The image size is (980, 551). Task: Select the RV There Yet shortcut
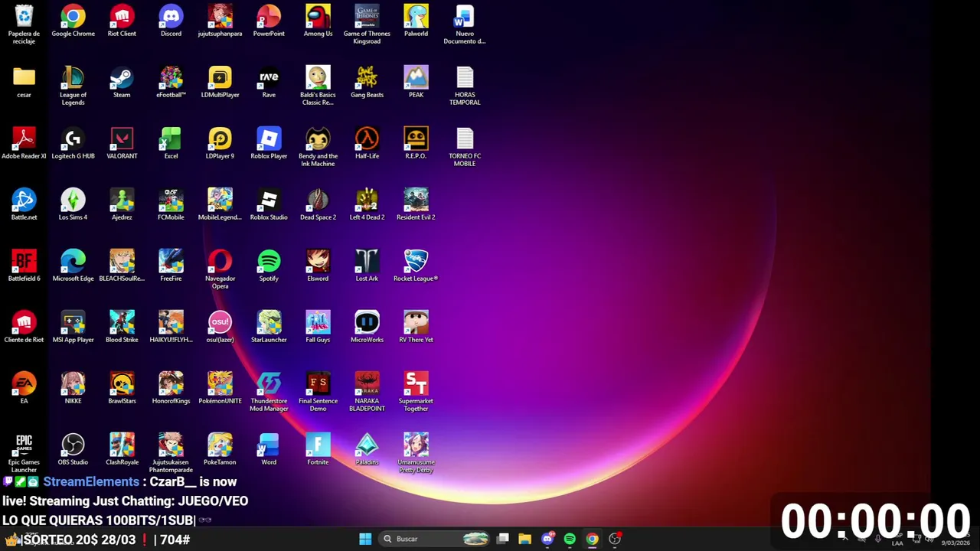(x=416, y=328)
